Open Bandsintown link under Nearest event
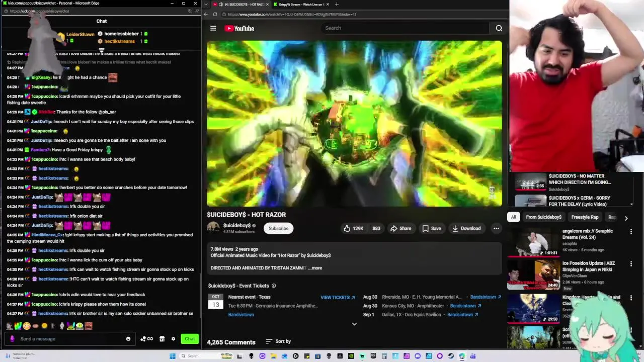This screenshot has height=362, width=644. pyautogui.click(x=241, y=315)
